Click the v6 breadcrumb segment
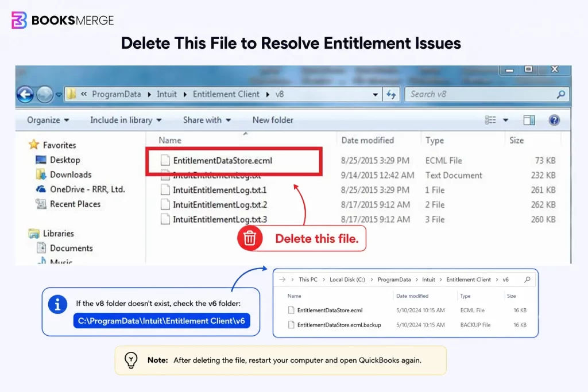The height and width of the screenshot is (392, 588). pos(505,280)
